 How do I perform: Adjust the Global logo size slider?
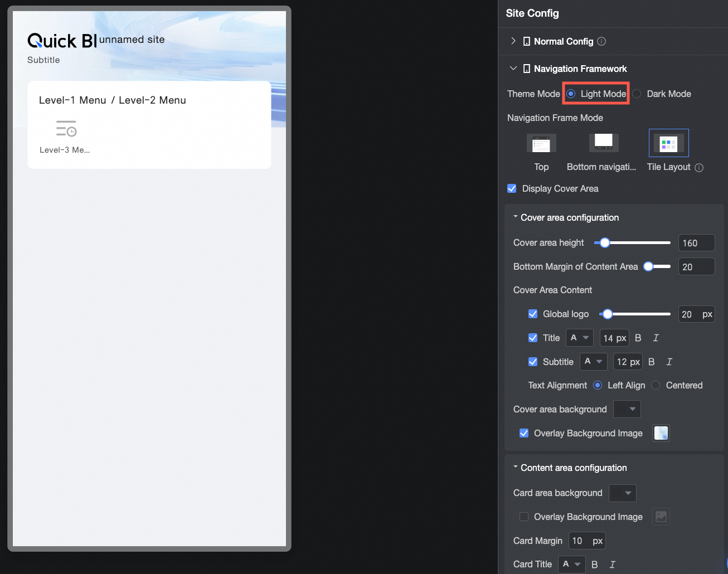(x=608, y=314)
